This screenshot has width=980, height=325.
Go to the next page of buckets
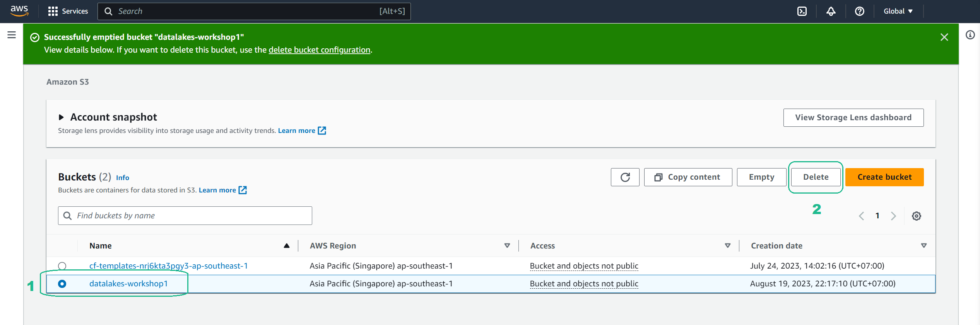pyautogui.click(x=893, y=216)
